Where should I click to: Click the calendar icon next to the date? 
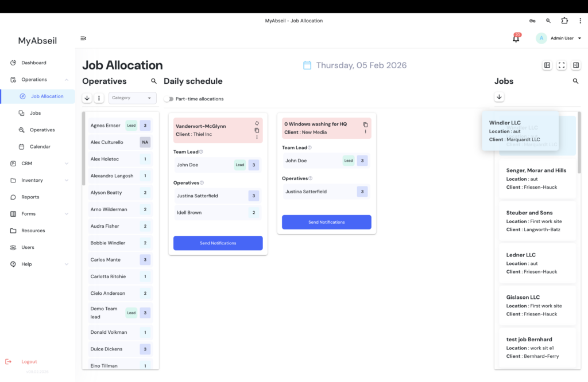coord(307,65)
